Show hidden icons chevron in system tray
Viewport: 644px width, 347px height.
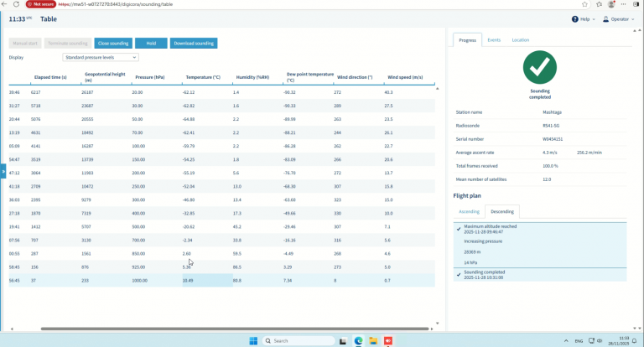566,341
